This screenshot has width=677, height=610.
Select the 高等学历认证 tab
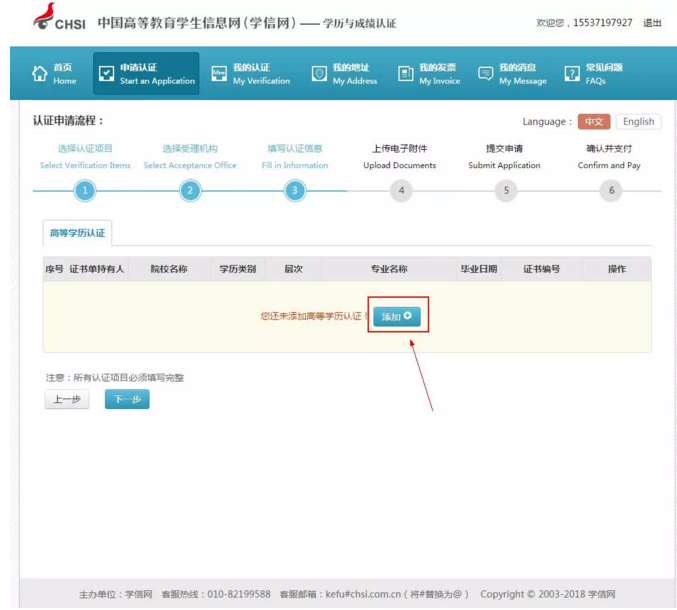79,234
